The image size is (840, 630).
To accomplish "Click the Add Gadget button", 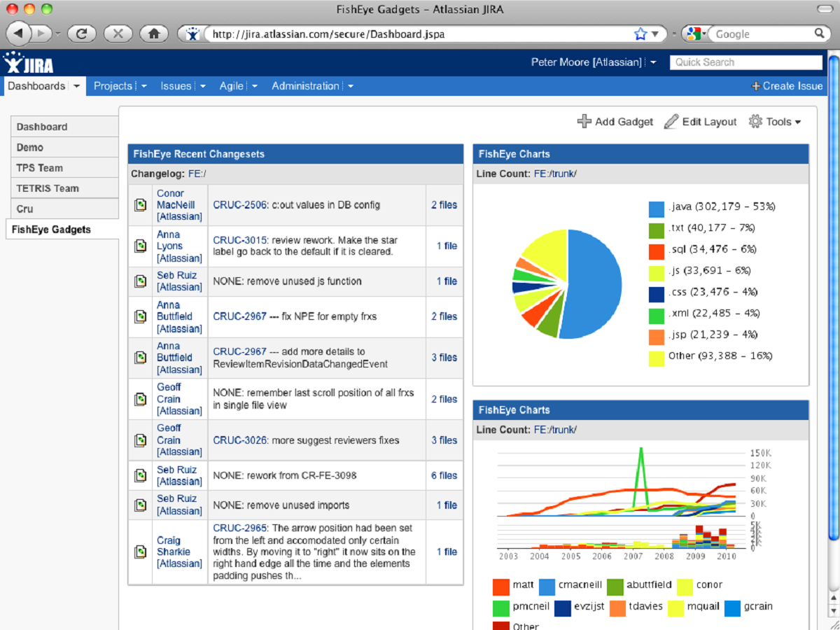I will tap(615, 122).
